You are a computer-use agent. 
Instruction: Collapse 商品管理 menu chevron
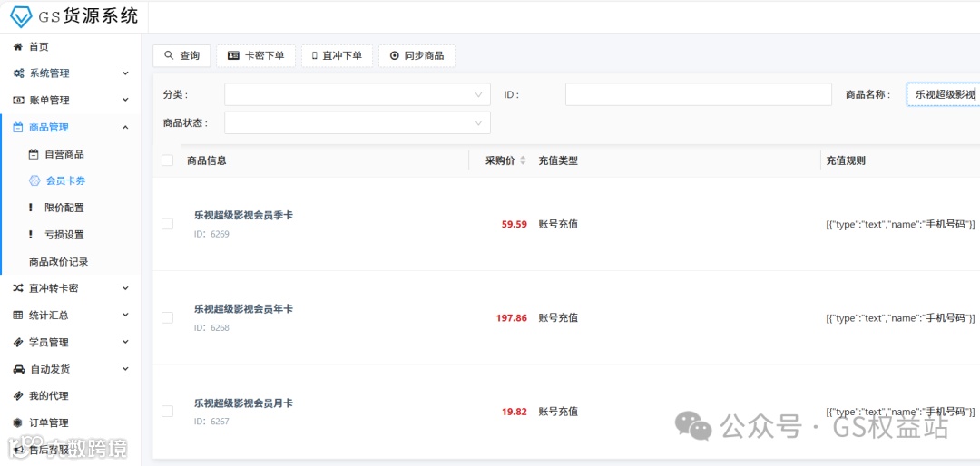click(125, 128)
